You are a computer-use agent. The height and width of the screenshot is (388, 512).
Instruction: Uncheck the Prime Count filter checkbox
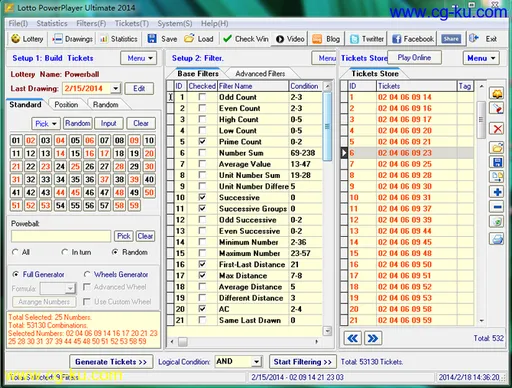pos(202,142)
